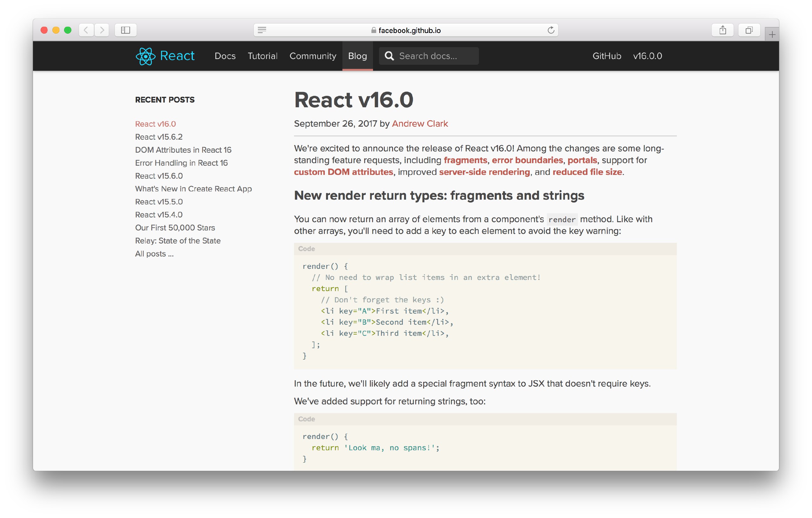Click code line with key="C" Third item
Image resolution: width=812 pixels, height=518 pixels.
pyautogui.click(x=384, y=333)
